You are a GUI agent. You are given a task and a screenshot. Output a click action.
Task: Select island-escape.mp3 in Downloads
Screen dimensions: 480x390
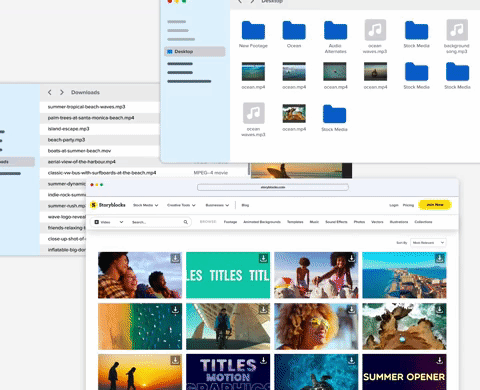[x=100, y=129]
